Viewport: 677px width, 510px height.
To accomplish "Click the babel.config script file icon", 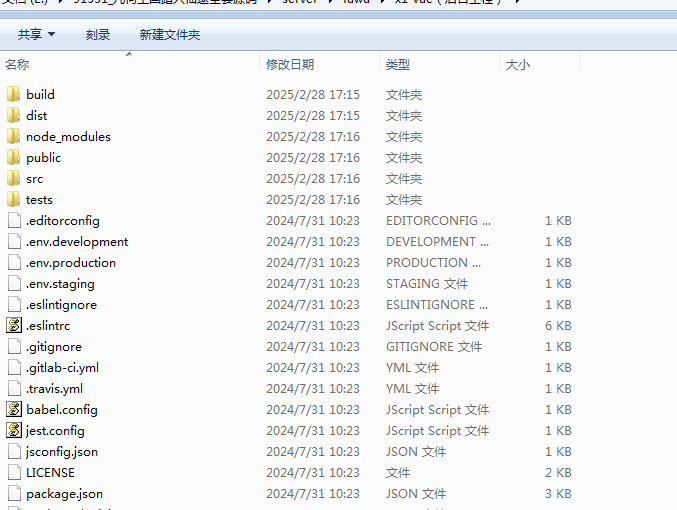I will coord(13,410).
